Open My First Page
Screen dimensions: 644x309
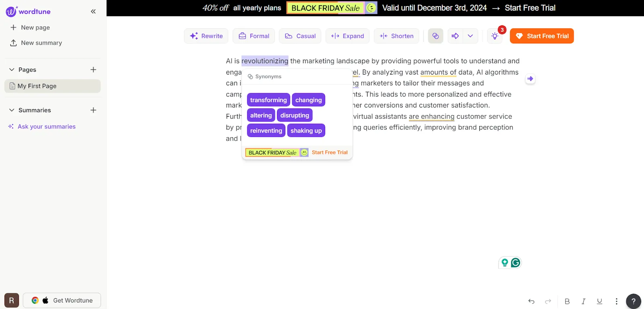tap(52, 86)
